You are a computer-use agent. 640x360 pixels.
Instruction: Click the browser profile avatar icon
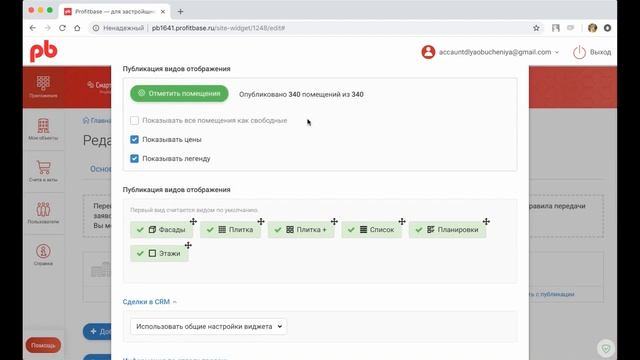pos(593,28)
